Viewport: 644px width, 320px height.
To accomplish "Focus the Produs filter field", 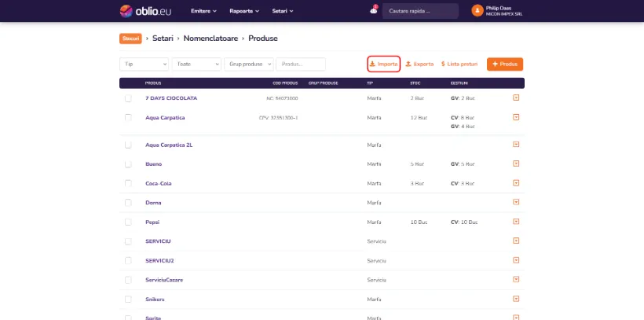I will point(301,64).
